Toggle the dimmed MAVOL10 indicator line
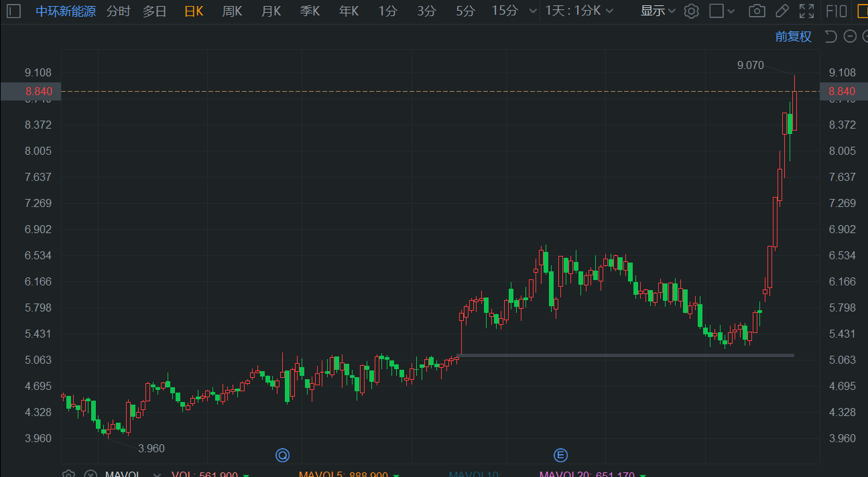Viewport: 868px width, 477px height. click(475, 473)
